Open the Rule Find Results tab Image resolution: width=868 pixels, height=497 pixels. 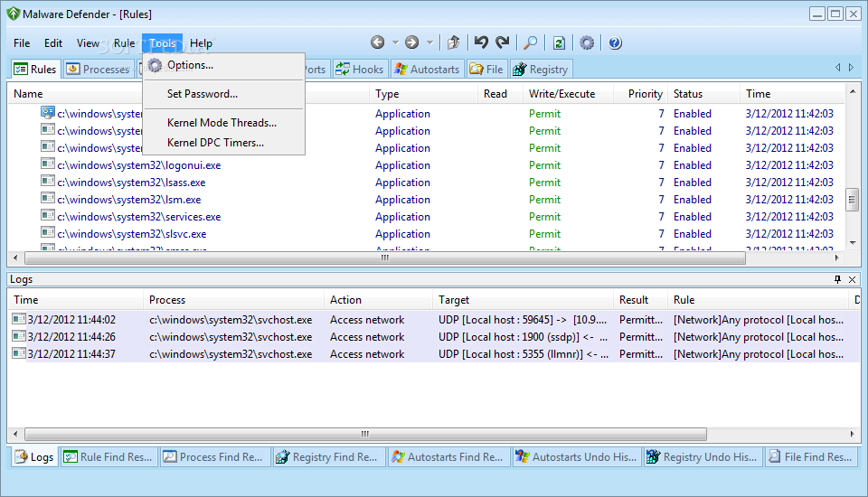coord(109,457)
